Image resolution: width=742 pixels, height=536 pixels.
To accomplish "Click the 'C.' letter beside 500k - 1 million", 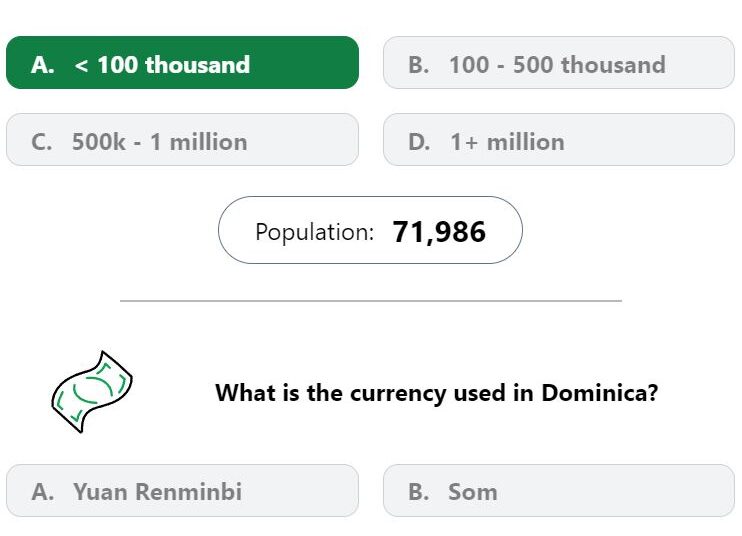I will point(42,142).
